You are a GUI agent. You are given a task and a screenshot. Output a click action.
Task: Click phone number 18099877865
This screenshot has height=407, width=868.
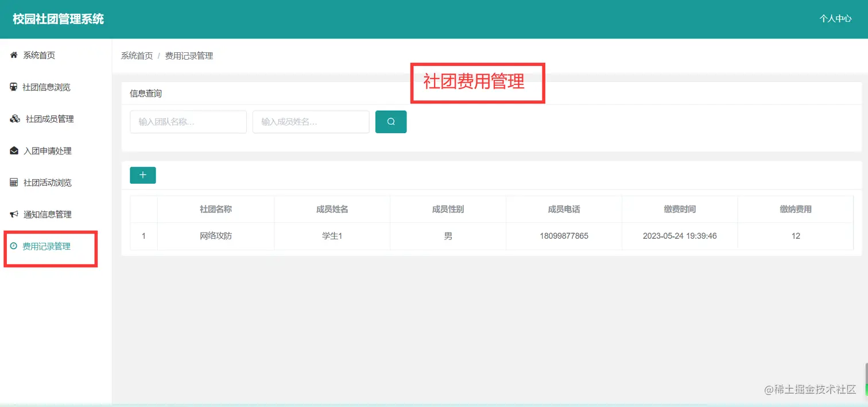[564, 236]
